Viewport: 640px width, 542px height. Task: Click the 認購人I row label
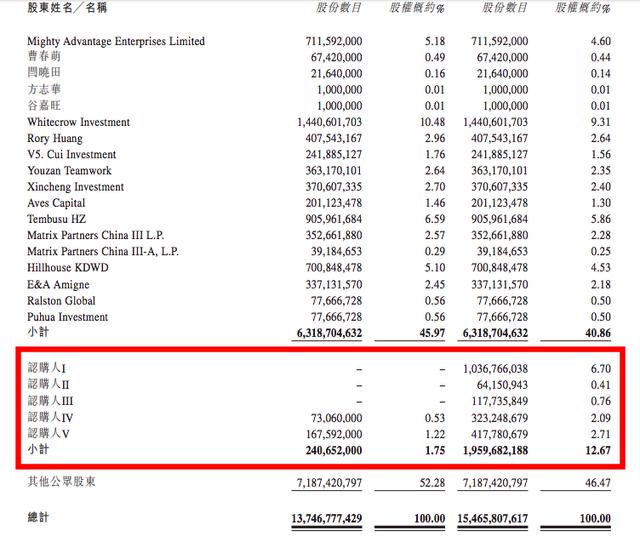[47, 368]
